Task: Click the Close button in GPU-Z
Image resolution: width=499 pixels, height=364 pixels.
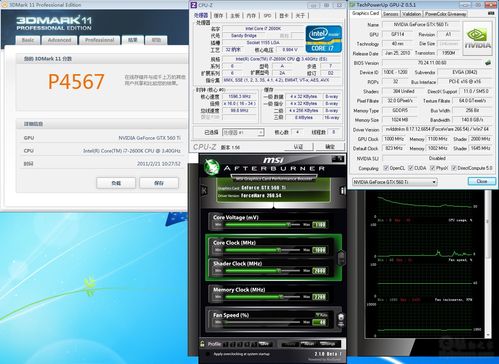Action: pyautogui.click(x=482, y=181)
